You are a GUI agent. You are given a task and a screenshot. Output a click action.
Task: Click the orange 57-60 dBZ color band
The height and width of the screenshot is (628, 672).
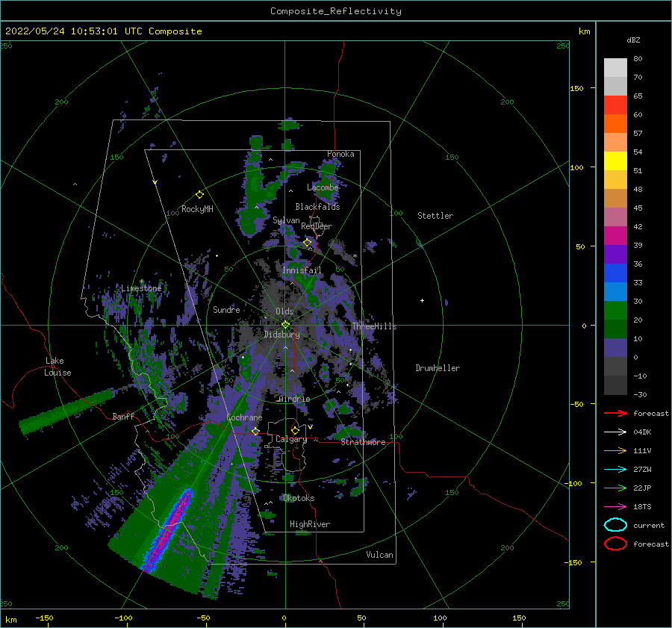(x=615, y=124)
